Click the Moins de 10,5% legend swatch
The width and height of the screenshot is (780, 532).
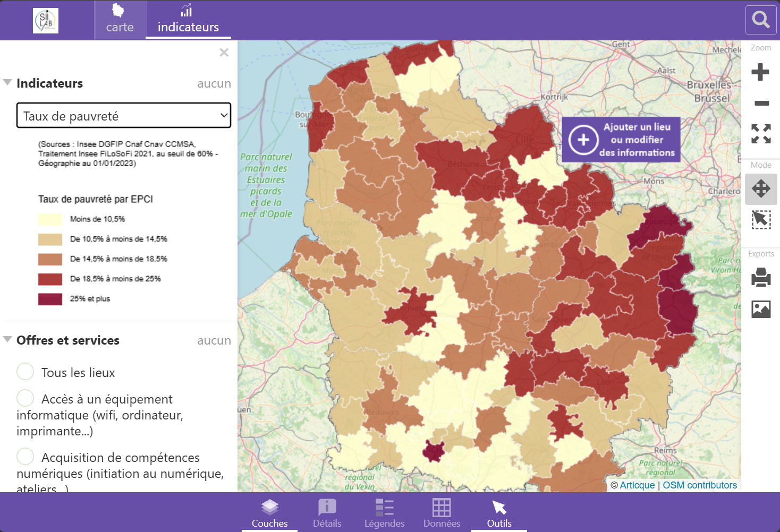coord(50,219)
